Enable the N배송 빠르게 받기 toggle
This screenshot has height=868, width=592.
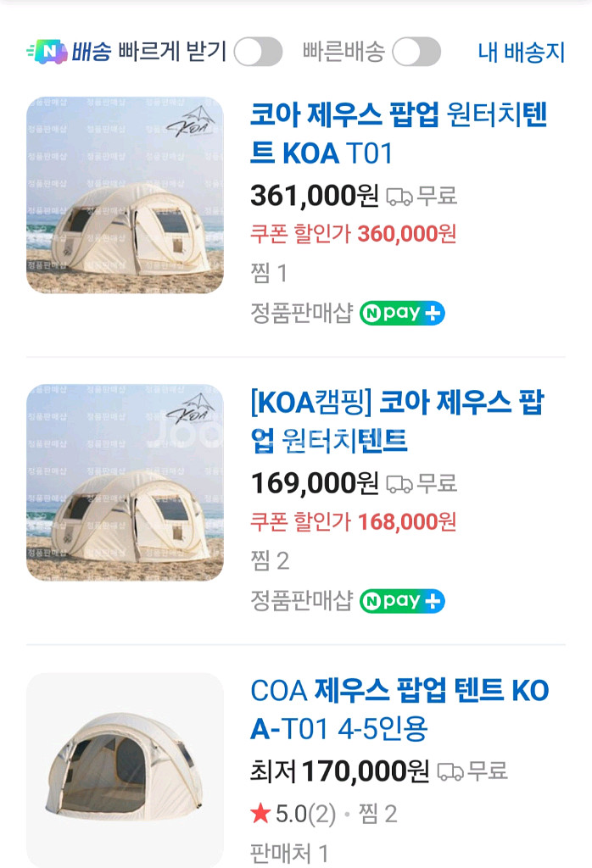pos(258,52)
